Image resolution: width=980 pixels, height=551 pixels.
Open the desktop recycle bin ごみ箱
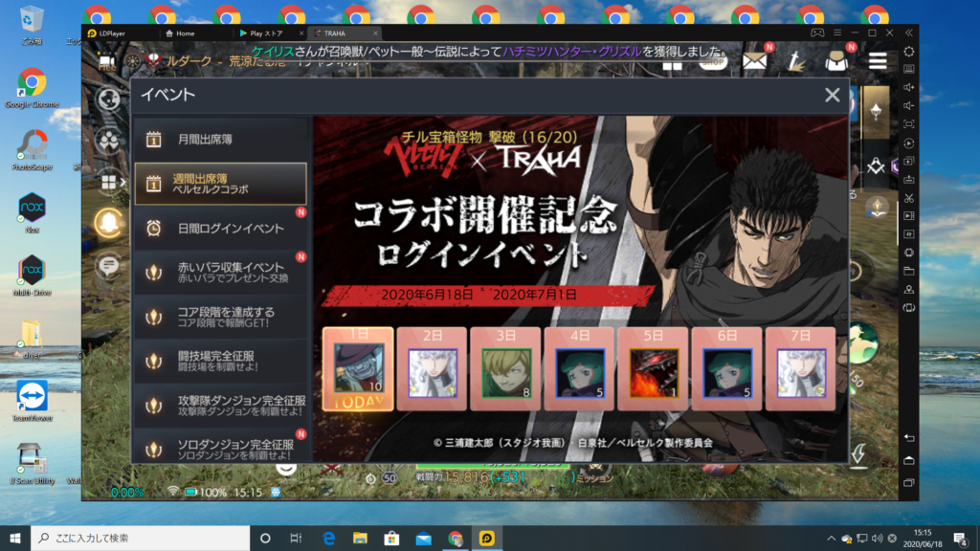tap(32, 26)
